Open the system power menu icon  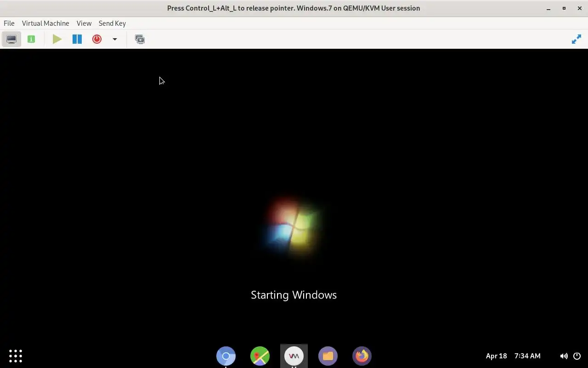coord(577,356)
